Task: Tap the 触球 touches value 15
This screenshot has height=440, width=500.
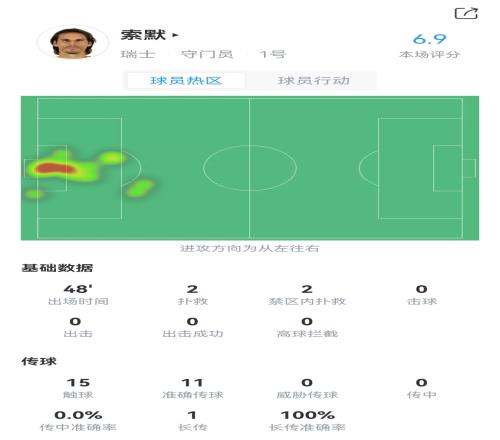Action: coord(78,382)
